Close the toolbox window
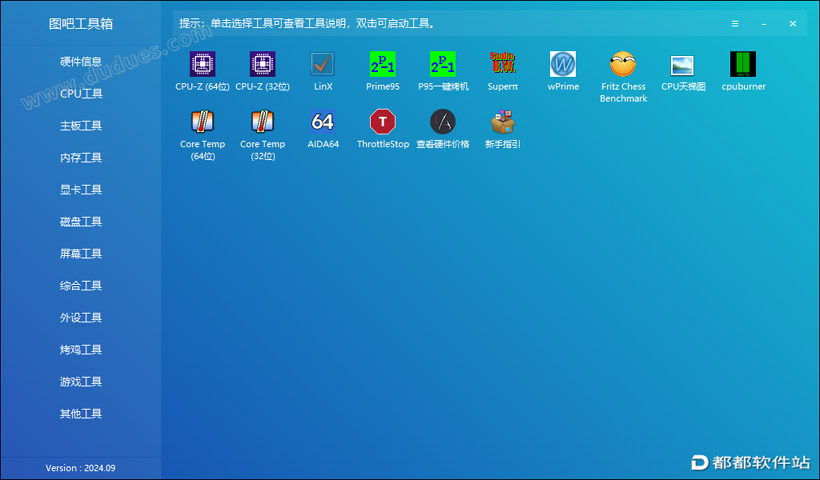 tap(793, 24)
